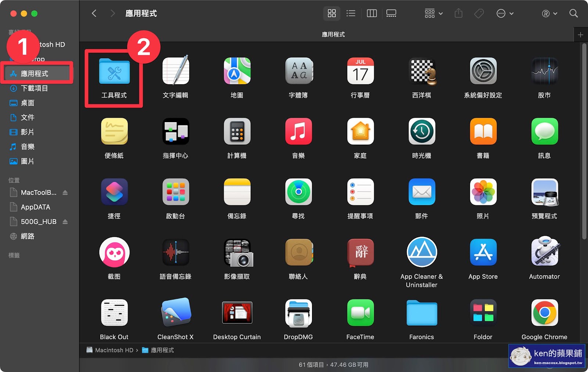
Task: Open the 音樂 Music app icon
Action: (x=298, y=131)
